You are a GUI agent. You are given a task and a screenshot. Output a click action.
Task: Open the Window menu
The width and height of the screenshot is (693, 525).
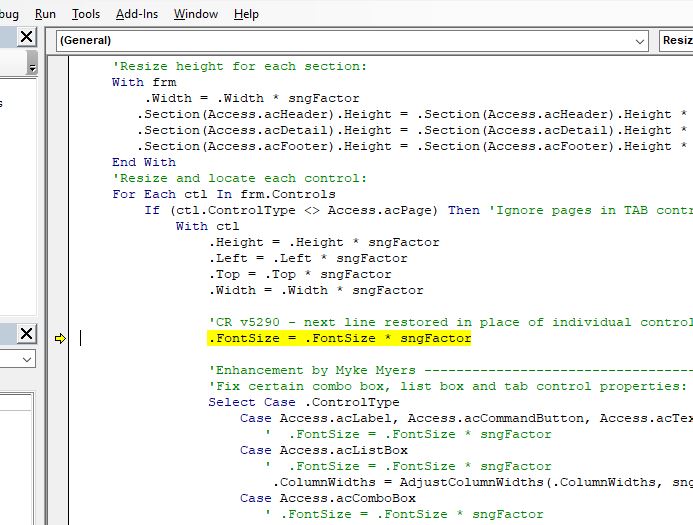point(196,14)
